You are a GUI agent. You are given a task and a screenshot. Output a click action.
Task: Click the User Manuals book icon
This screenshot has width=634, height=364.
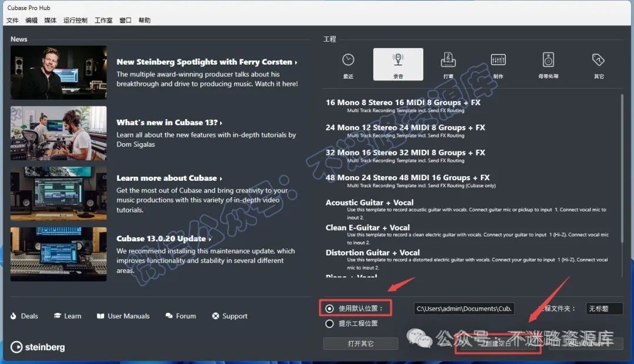click(x=101, y=316)
